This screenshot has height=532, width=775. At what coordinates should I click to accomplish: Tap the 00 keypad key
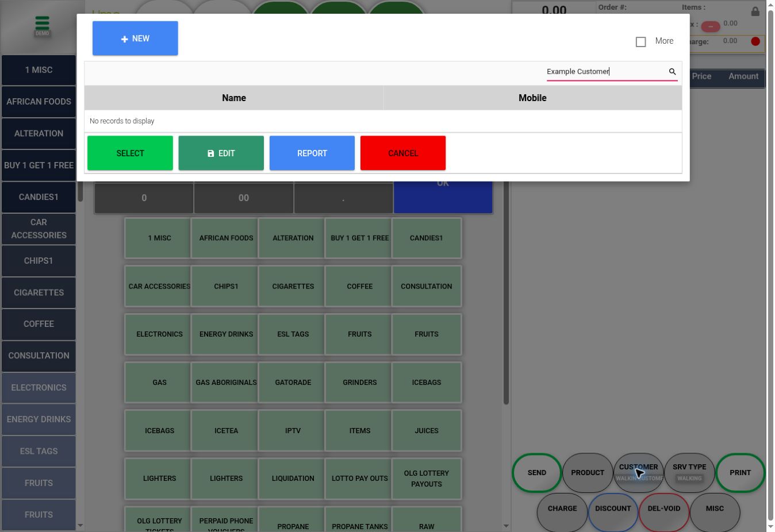244,198
